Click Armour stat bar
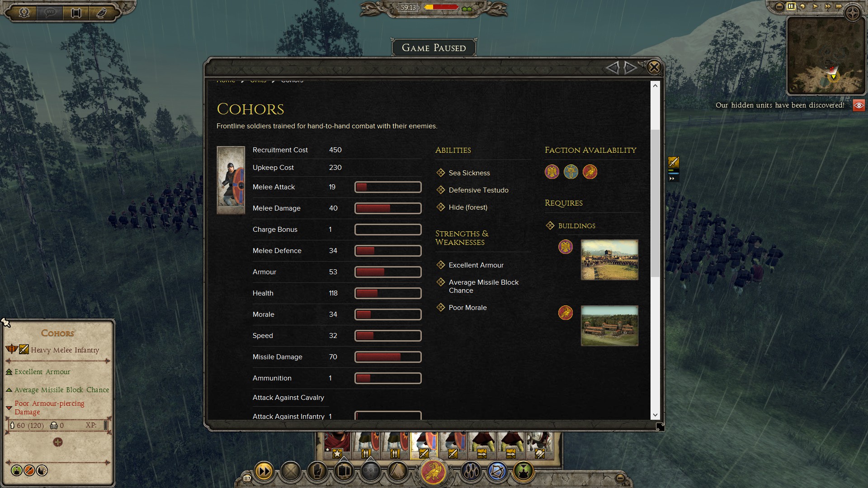Viewport: 868px width, 488px height. (x=388, y=272)
